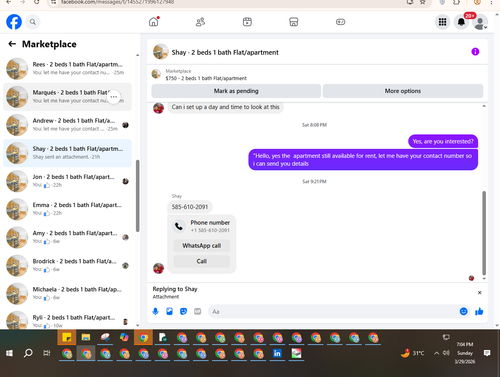The image size is (500, 377).
Task: Open the notifications bell icon
Action: pos(461,22)
